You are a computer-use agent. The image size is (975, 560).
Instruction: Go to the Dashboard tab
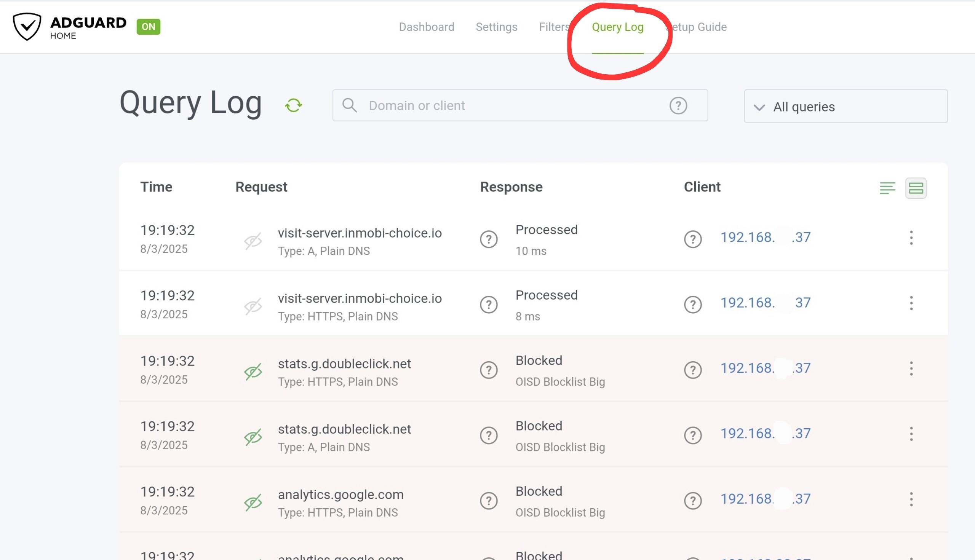pos(426,27)
